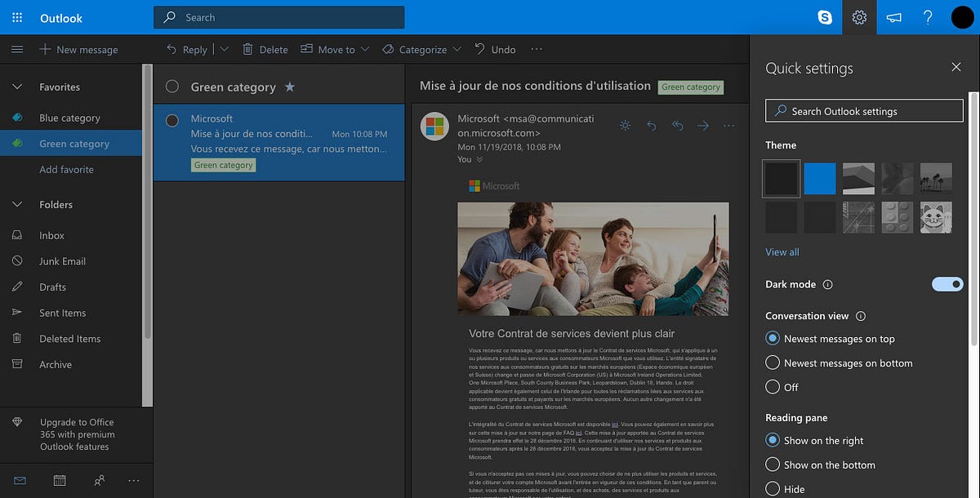Viewport: 980px width, 498px height.
Task: Select the black theme swatch
Action: (x=782, y=179)
